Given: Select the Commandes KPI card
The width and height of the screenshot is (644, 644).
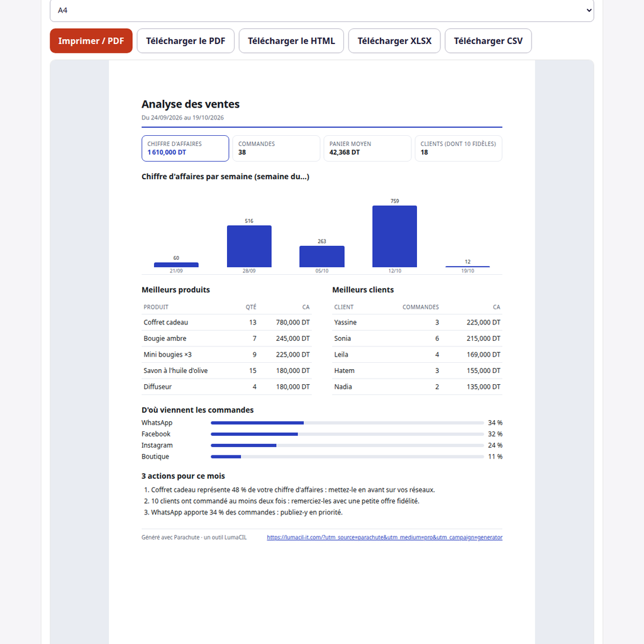Looking at the screenshot, I should [277, 148].
